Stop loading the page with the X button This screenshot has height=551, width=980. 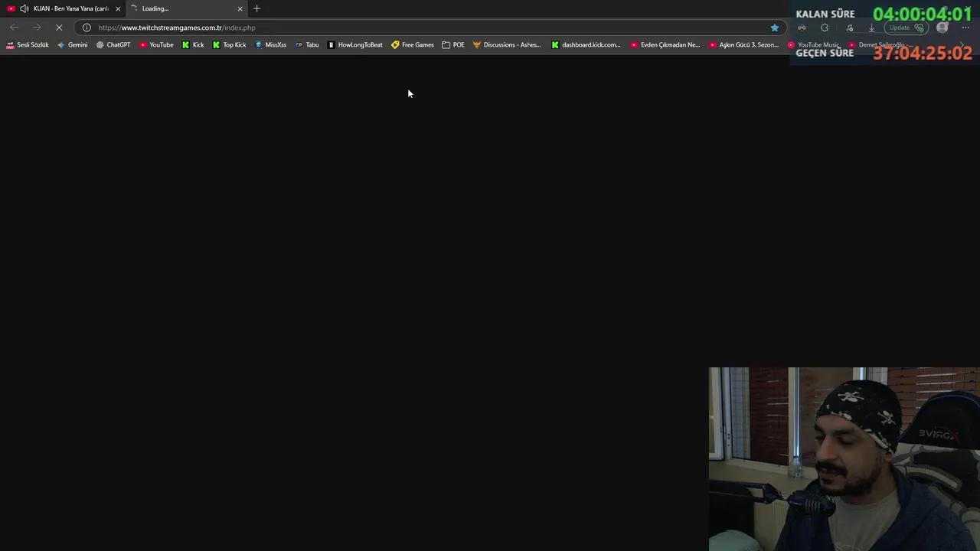click(x=59, y=28)
